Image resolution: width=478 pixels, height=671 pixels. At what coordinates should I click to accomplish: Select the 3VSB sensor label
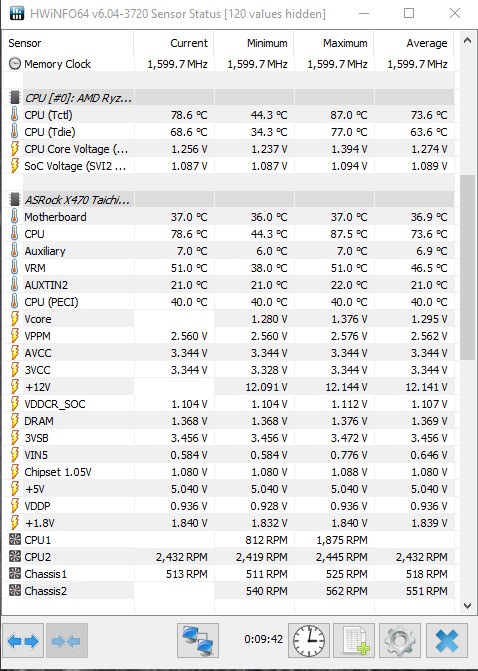point(36,438)
